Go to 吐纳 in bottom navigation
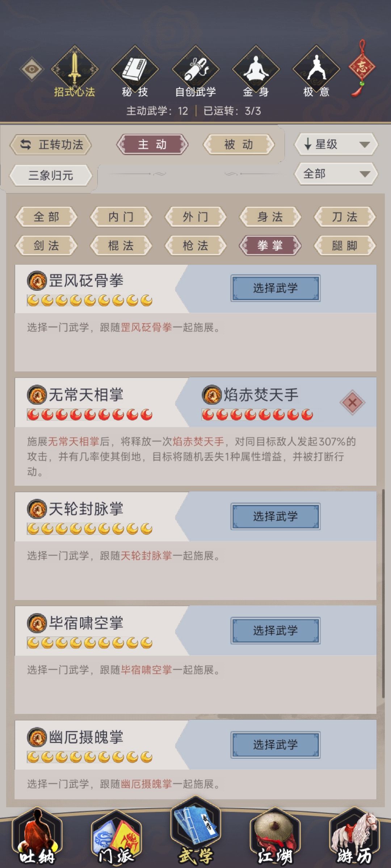 (x=37, y=836)
